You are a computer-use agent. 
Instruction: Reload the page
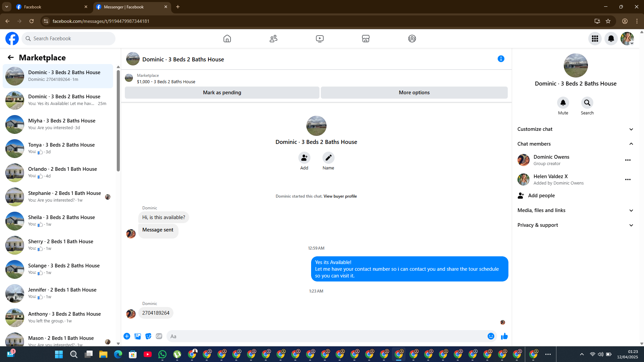click(x=32, y=21)
